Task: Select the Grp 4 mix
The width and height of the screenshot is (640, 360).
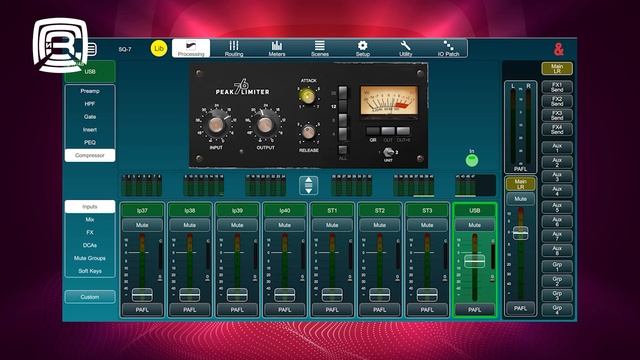Action: (x=557, y=309)
